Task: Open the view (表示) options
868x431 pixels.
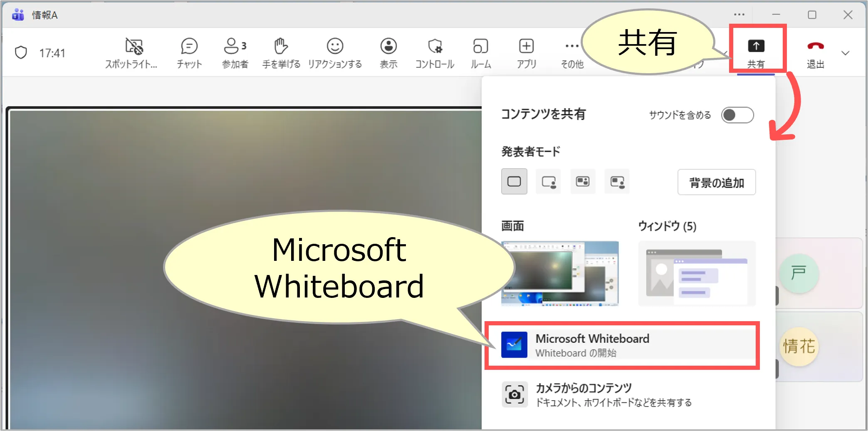Action: tap(388, 52)
